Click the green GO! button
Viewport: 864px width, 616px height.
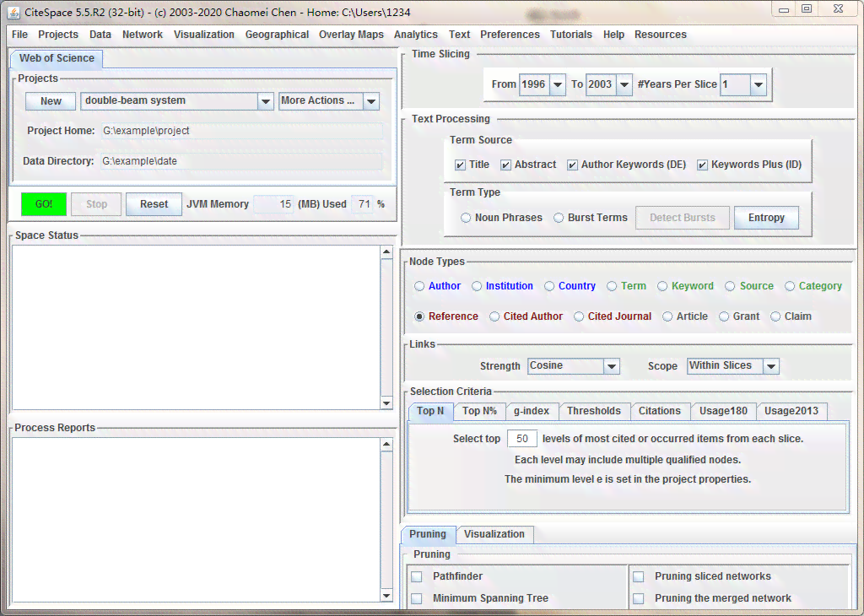coord(44,204)
